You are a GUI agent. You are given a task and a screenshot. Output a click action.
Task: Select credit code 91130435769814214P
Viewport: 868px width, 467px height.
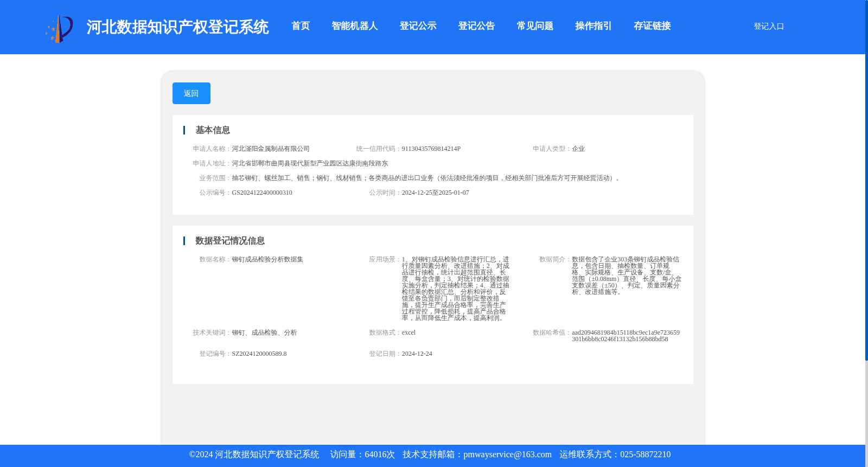point(431,149)
